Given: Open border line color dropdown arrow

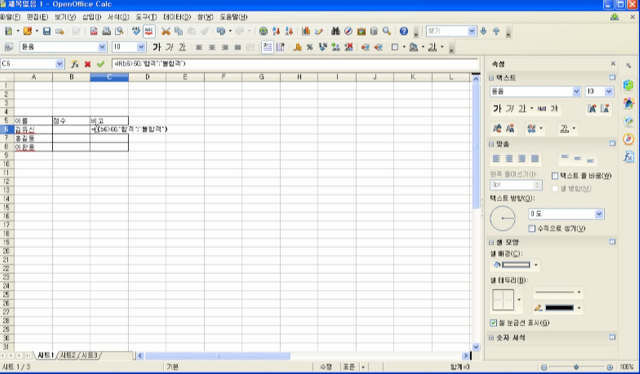Looking at the screenshot, I should pyautogui.click(x=579, y=308).
